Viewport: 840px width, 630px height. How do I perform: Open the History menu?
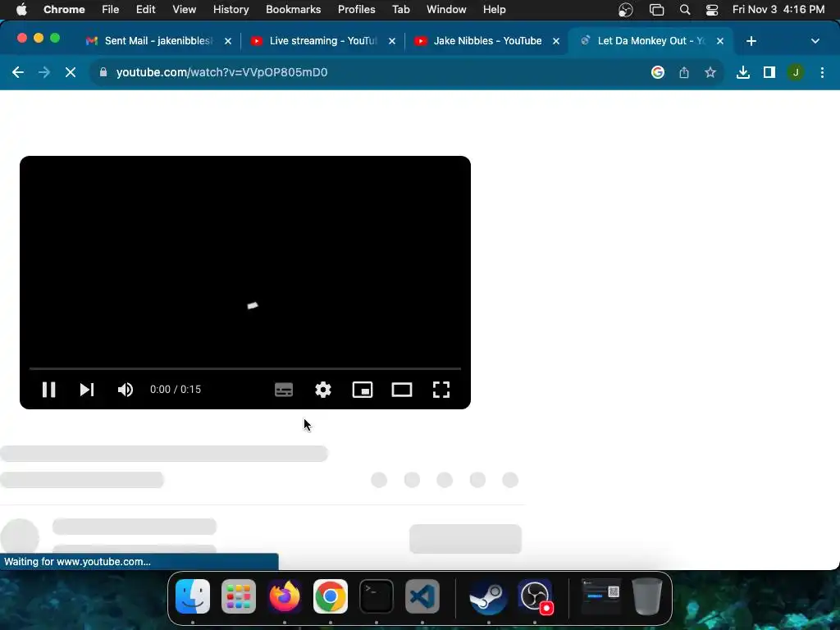coord(231,9)
